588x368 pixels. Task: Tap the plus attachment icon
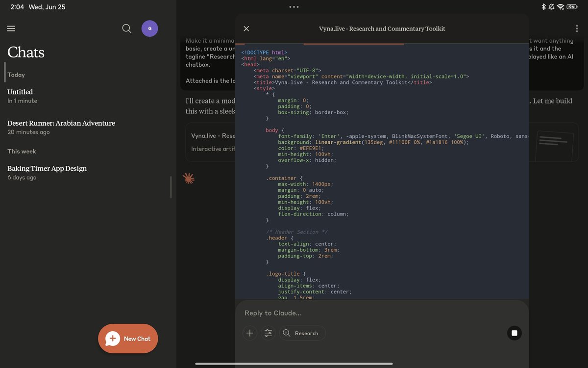click(x=250, y=333)
